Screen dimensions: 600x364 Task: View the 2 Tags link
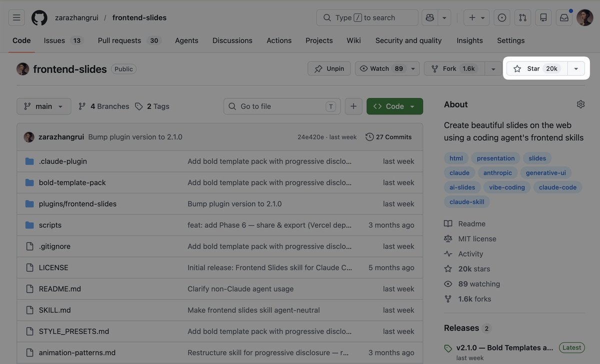(152, 106)
